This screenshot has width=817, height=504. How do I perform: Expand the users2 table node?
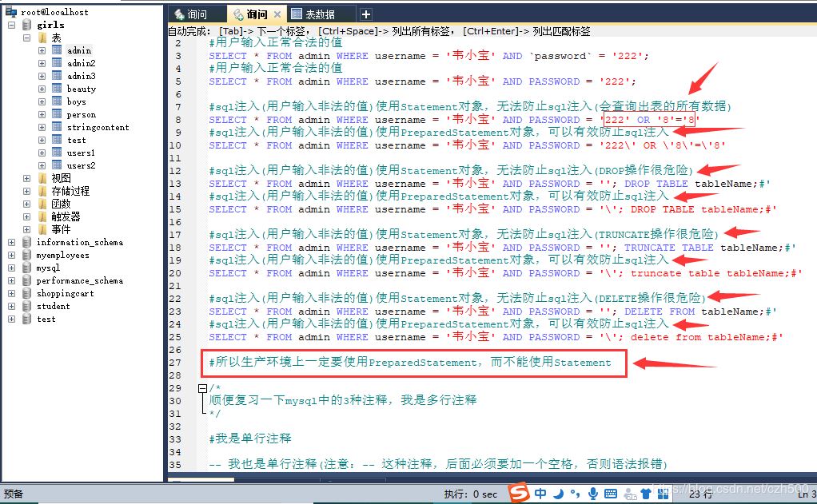click(42, 165)
